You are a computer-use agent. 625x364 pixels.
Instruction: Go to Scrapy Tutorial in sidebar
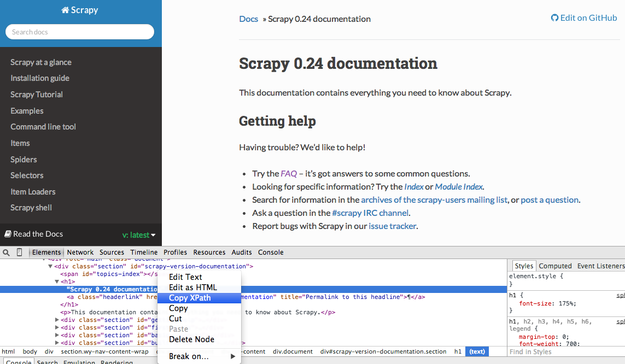37,95
